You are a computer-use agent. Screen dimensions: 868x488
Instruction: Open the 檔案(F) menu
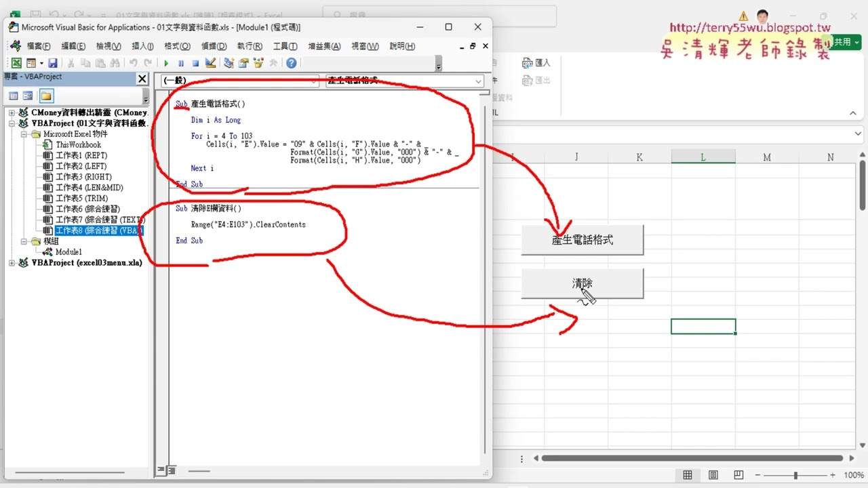(38, 46)
